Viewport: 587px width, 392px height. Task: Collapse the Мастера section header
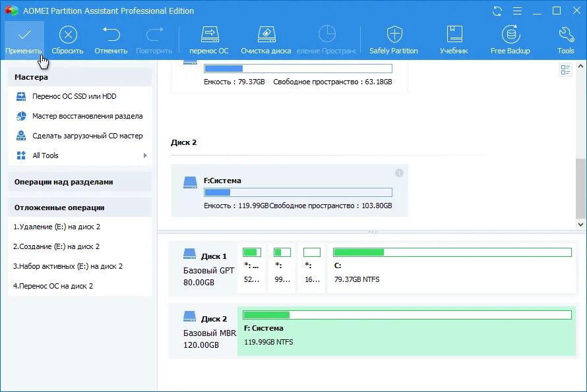(x=79, y=77)
